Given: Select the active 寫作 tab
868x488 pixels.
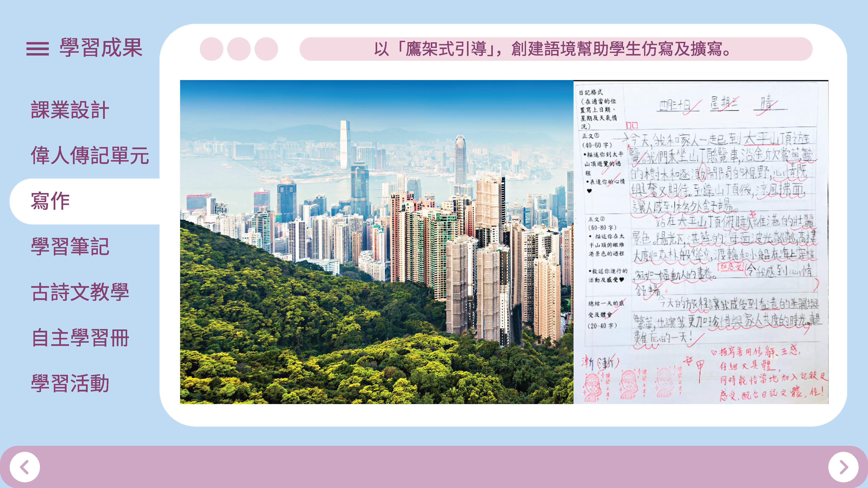Looking at the screenshot, I should click(51, 201).
